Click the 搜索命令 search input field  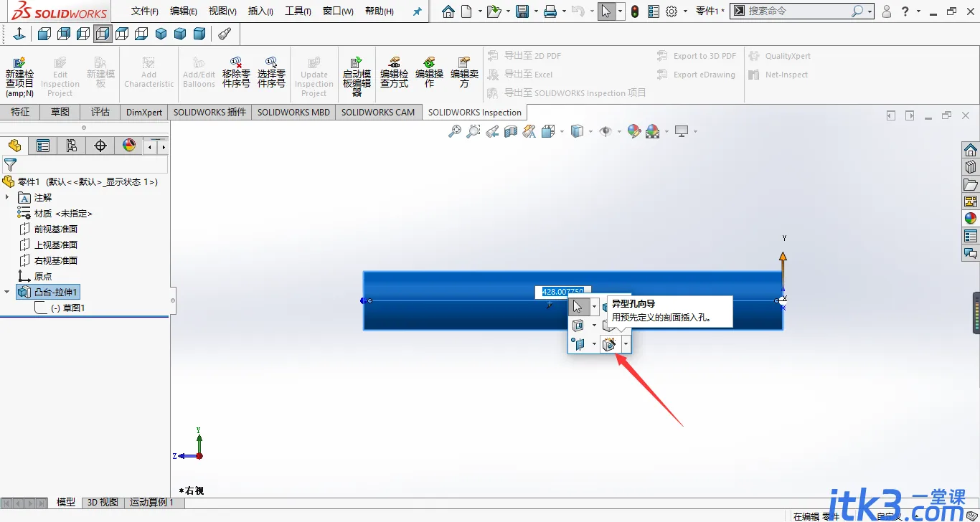(x=799, y=11)
